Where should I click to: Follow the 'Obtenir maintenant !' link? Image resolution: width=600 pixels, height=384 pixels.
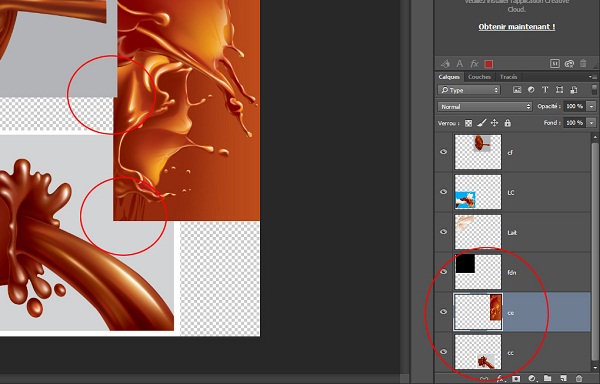coord(517,27)
